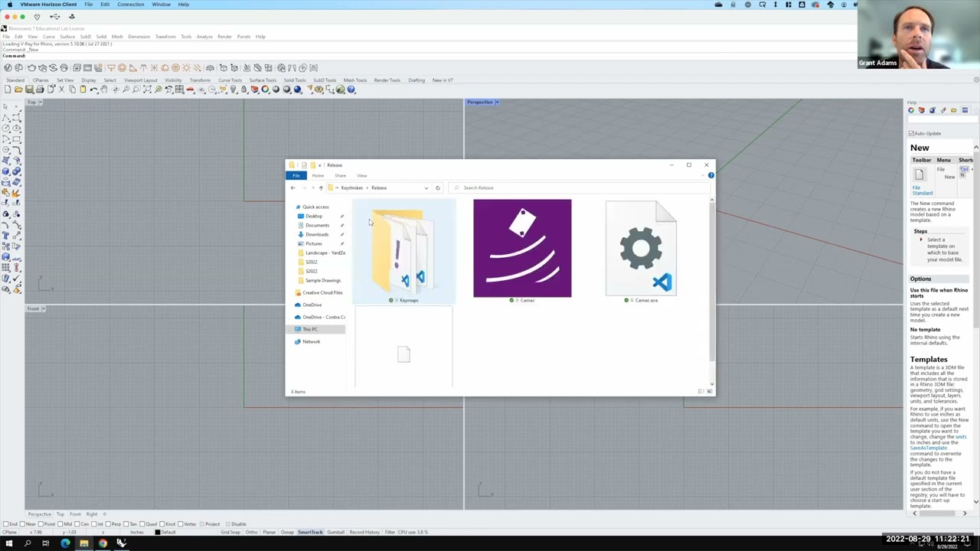The image size is (980, 551).
Task: Click the Rhino Options gear icon in toolbar
Action: (318, 90)
